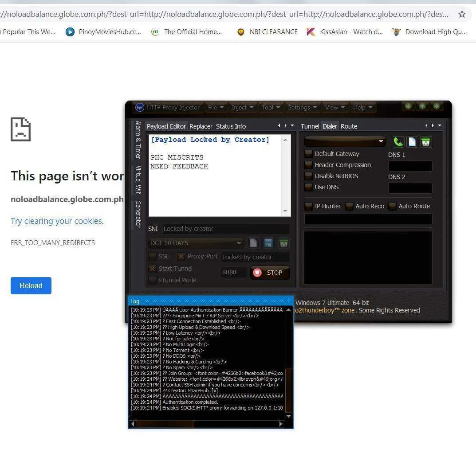This screenshot has width=476, height=449.
Task: Click the Log vertical scrollbar down arrow
Action: (289, 416)
